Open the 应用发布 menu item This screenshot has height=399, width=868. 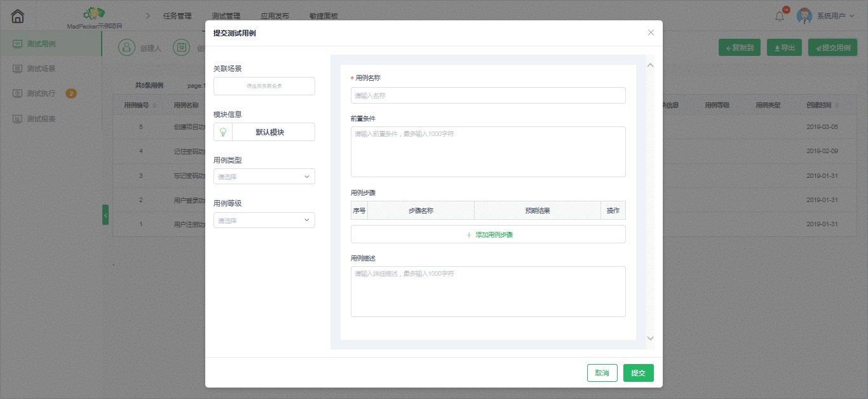[275, 15]
